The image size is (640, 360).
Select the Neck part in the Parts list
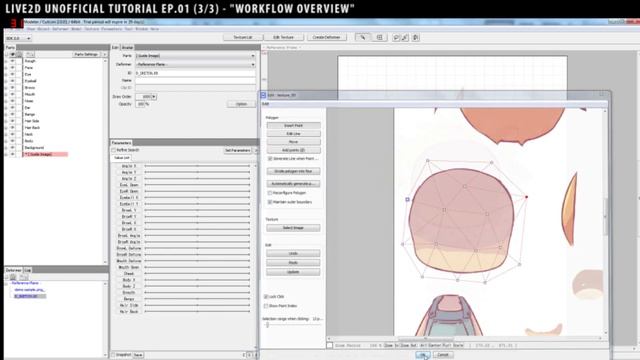tap(29, 134)
